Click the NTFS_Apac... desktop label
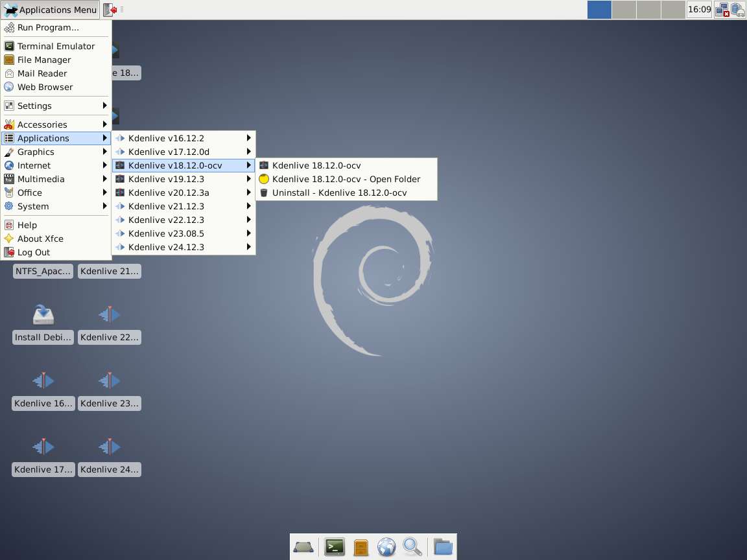 (x=43, y=272)
